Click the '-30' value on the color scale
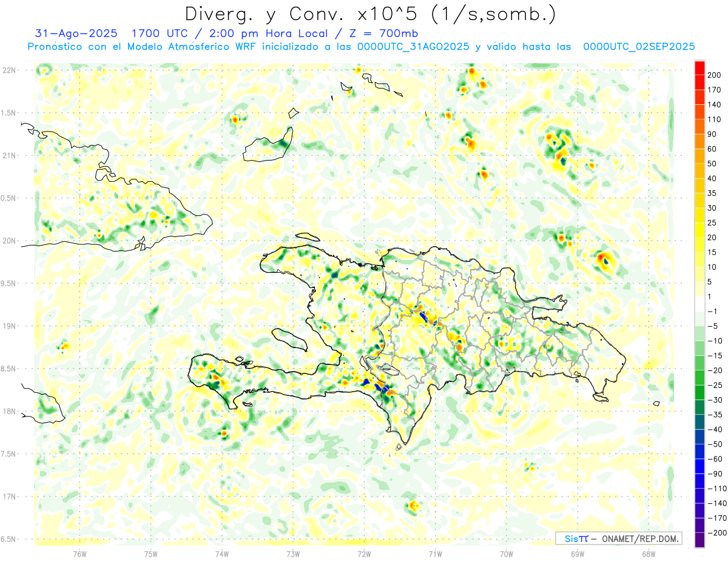The height and width of the screenshot is (562, 728). point(715,400)
